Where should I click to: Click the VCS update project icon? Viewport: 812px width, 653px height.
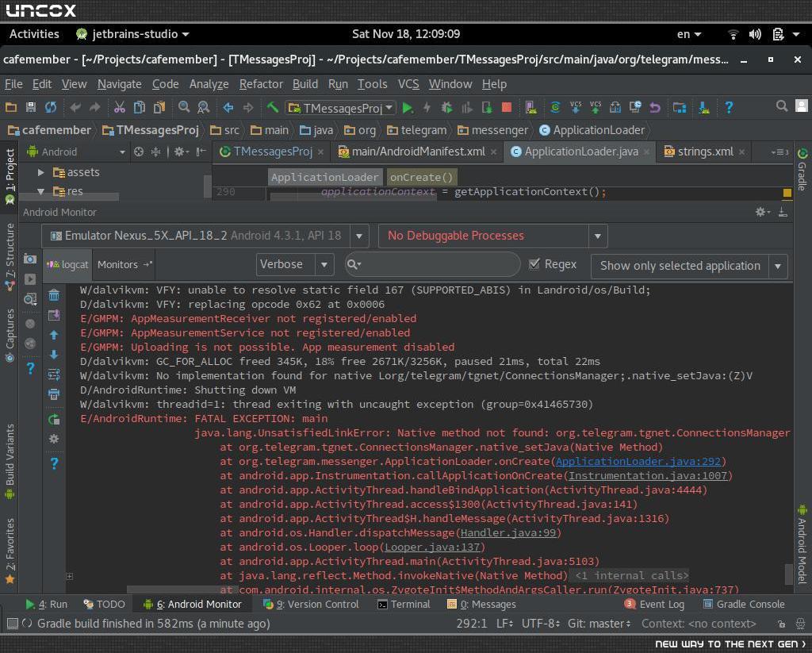576,107
